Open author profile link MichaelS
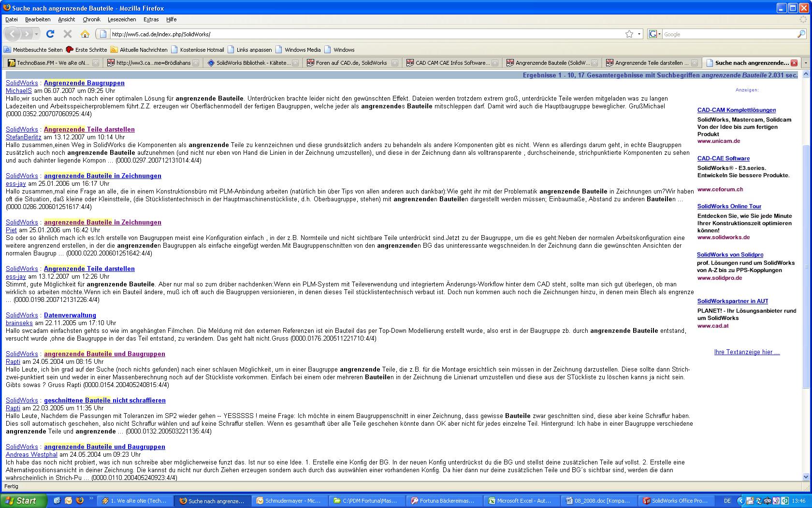 point(19,90)
